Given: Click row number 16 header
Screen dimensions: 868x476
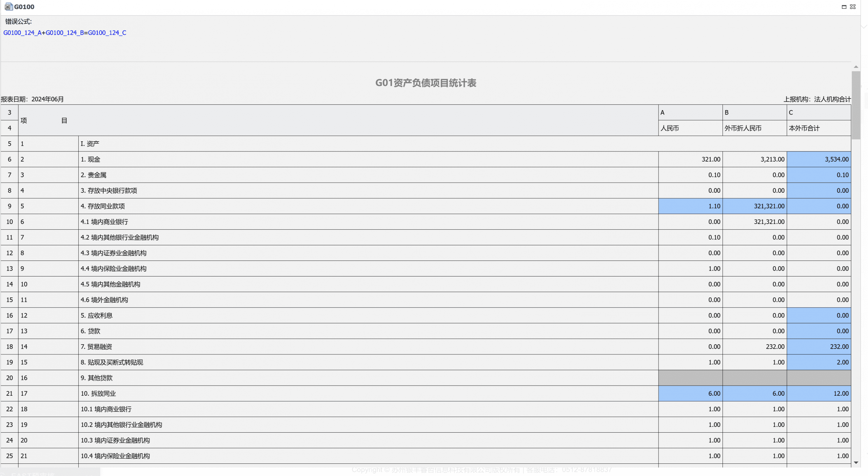Looking at the screenshot, I should pos(9,315).
